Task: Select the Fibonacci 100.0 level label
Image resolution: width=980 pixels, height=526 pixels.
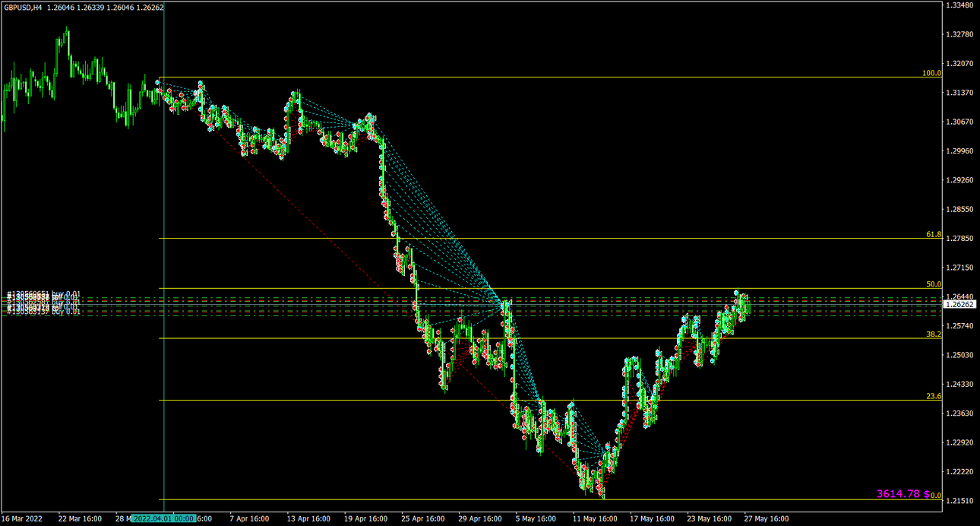Action: pyautogui.click(x=931, y=73)
